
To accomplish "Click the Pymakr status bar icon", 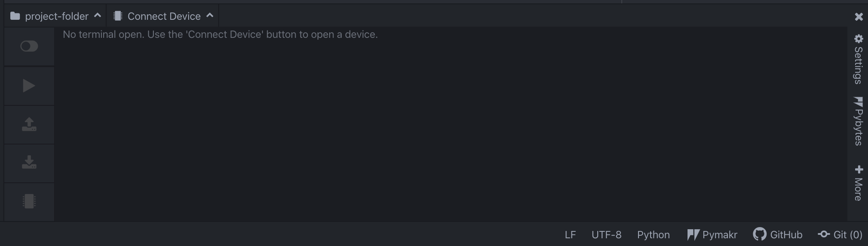I will (693, 235).
